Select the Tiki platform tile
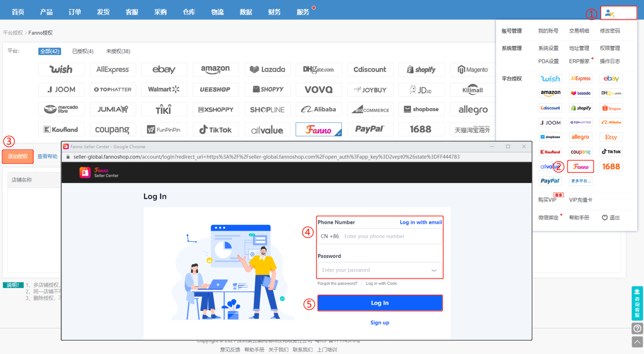Image resolution: width=644 pixels, height=354 pixels. [x=164, y=110]
